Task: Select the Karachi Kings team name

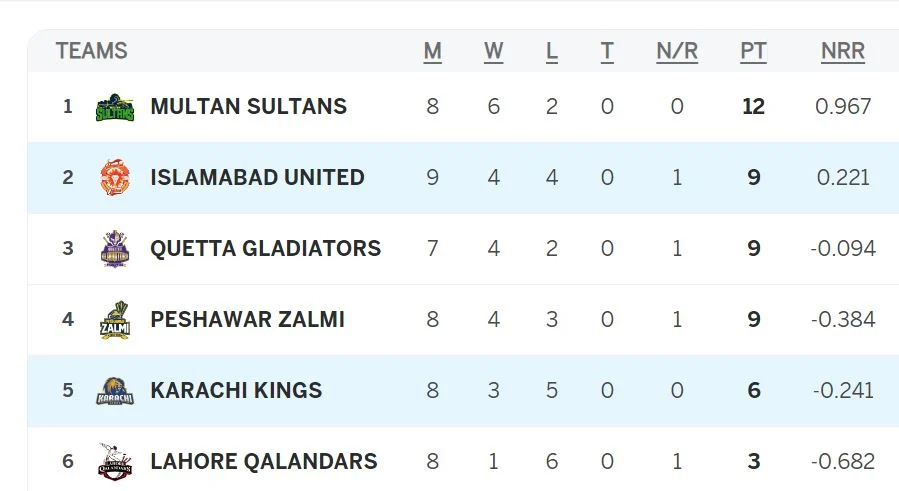Action: 236,391
